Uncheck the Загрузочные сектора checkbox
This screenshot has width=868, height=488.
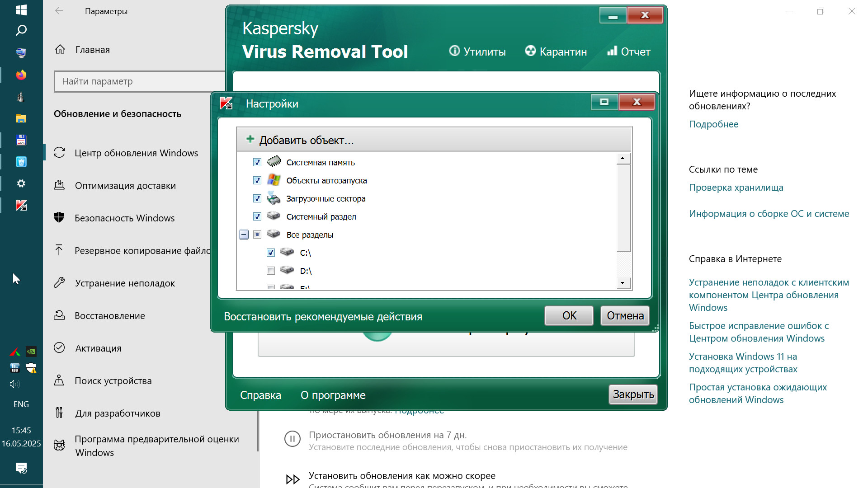pos(257,198)
